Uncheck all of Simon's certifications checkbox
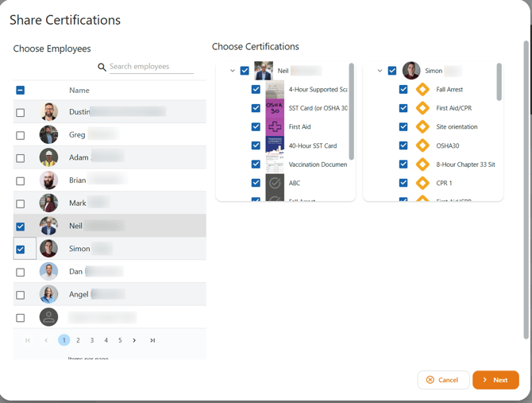The image size is (532, 403). coord(392,71)
